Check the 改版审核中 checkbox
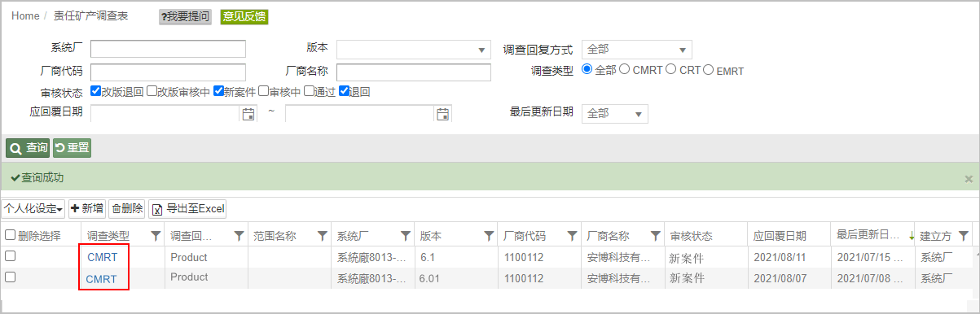 click(x=152, y=91)
